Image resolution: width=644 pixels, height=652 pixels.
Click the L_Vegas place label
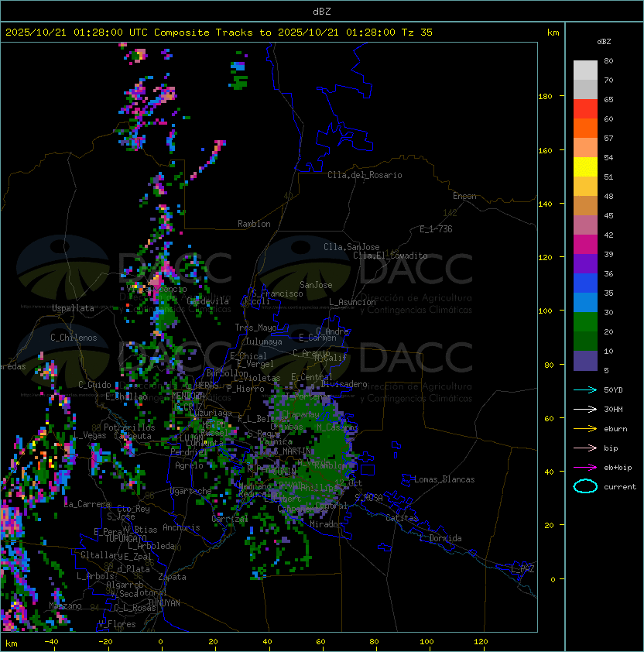pos(89,435)
